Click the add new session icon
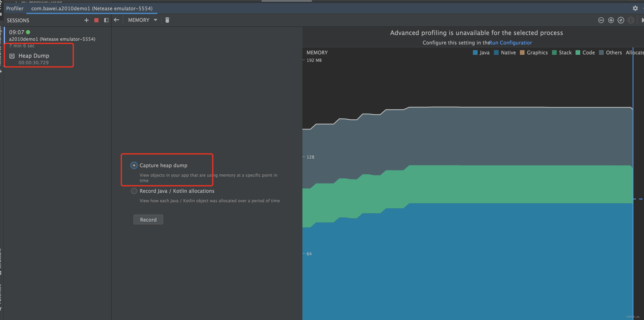This screenshot has height=320, width=644. tap(86, 20)
